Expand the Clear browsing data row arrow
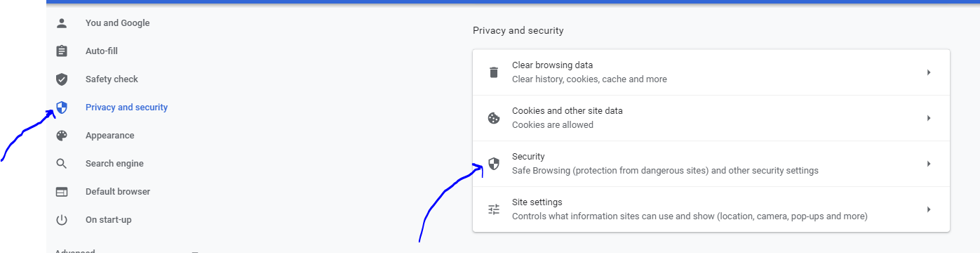Screen dimensions: 980x253 [x=929, y=72]
